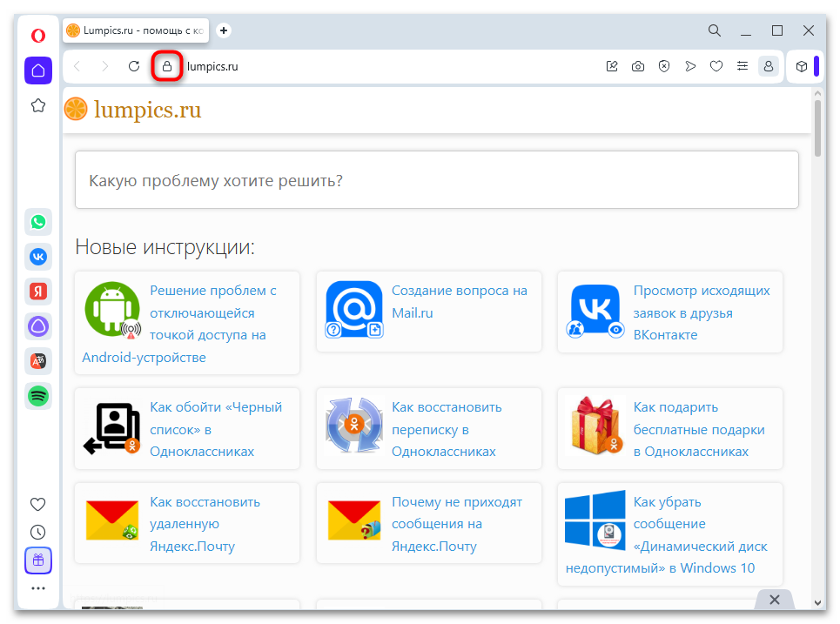Open the heart pinboards icon in sidebar

click(x=38, y=504)
